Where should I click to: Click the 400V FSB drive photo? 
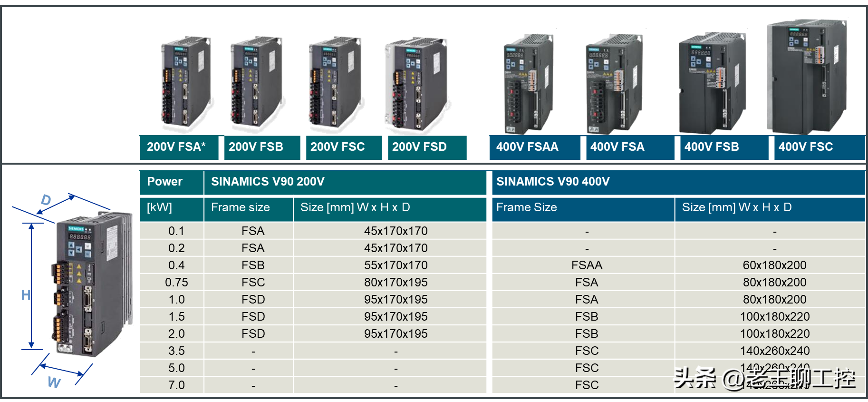click(712, 83)
